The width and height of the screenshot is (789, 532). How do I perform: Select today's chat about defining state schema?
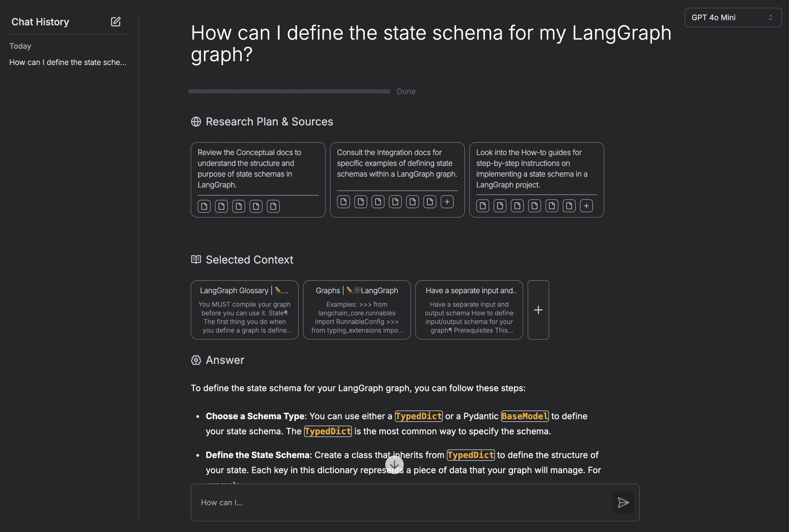[68, 62]
